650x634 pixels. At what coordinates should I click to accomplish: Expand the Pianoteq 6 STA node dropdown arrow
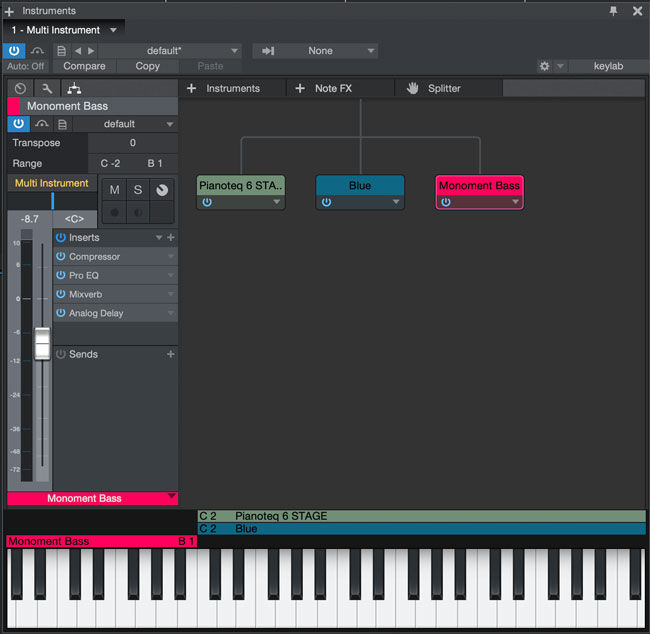point(276,202)
